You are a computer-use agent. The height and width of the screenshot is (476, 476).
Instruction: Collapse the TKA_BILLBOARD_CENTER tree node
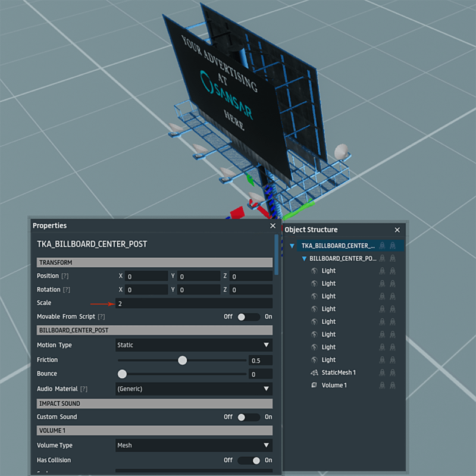292,246
